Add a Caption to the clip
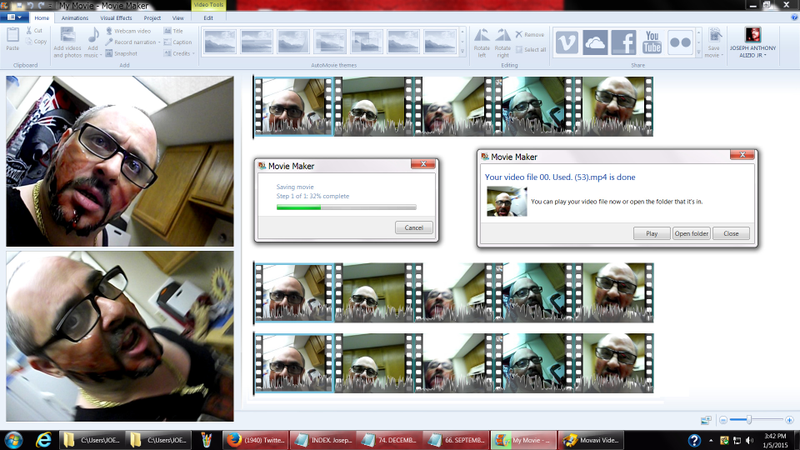The image size is (800, 450). click(178, 42)
